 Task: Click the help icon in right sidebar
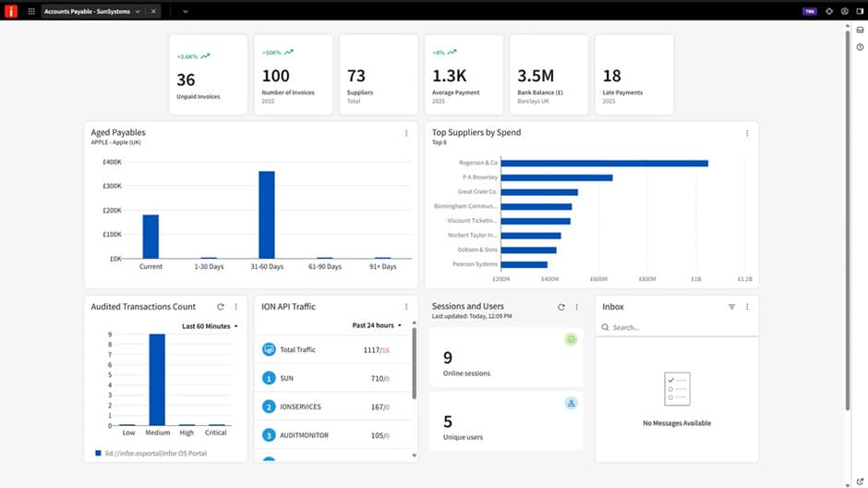click(x=860, y=47)
